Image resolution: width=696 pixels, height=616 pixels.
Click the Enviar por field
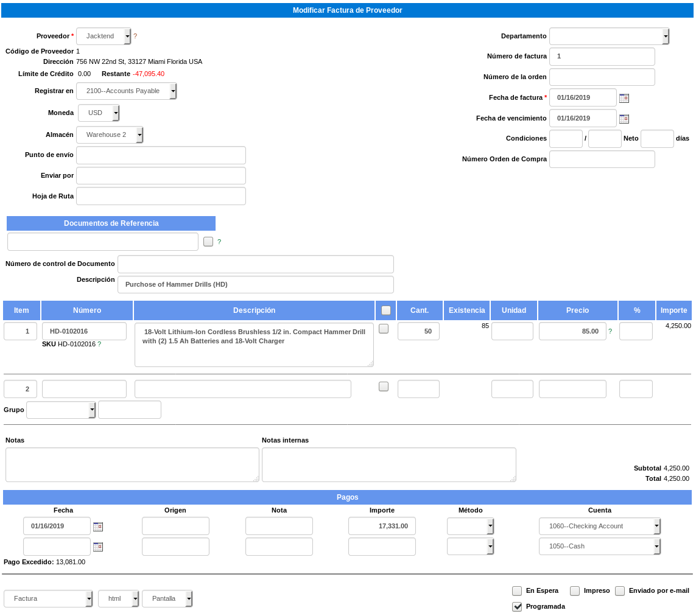pos(161,175)
